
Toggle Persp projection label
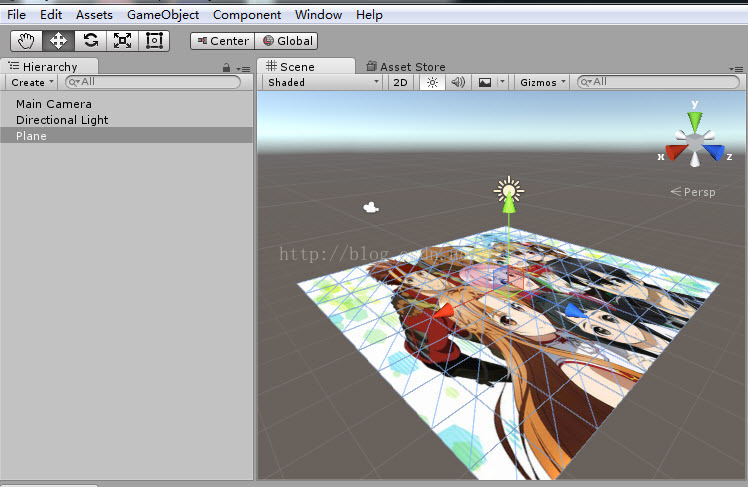click(693, 192)
